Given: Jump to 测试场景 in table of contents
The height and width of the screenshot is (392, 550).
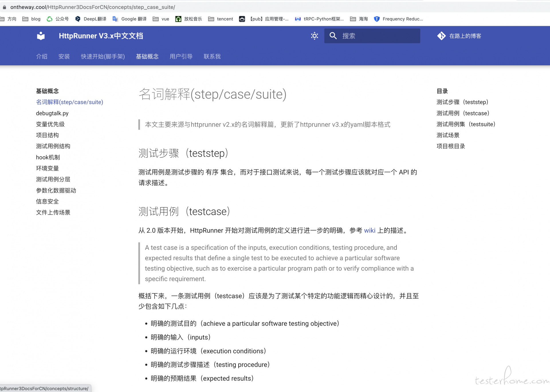Looking at the screenshot, I should [448, 135].
